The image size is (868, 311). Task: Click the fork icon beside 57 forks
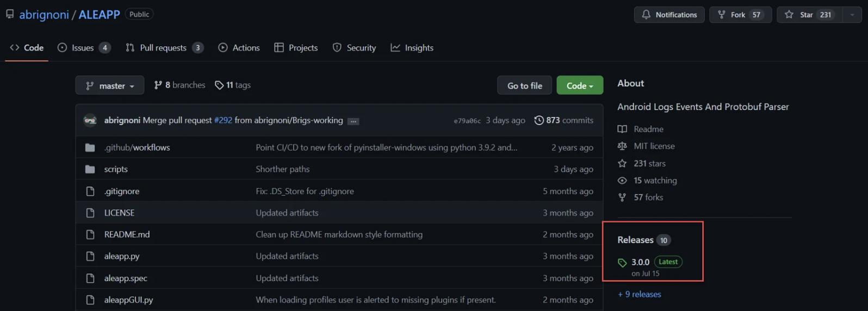coord(622,197)
